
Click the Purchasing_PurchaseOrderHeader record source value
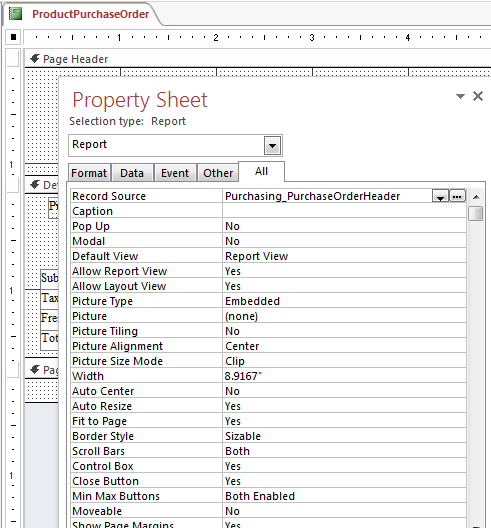pyautogui.click(x=312, y=196)
